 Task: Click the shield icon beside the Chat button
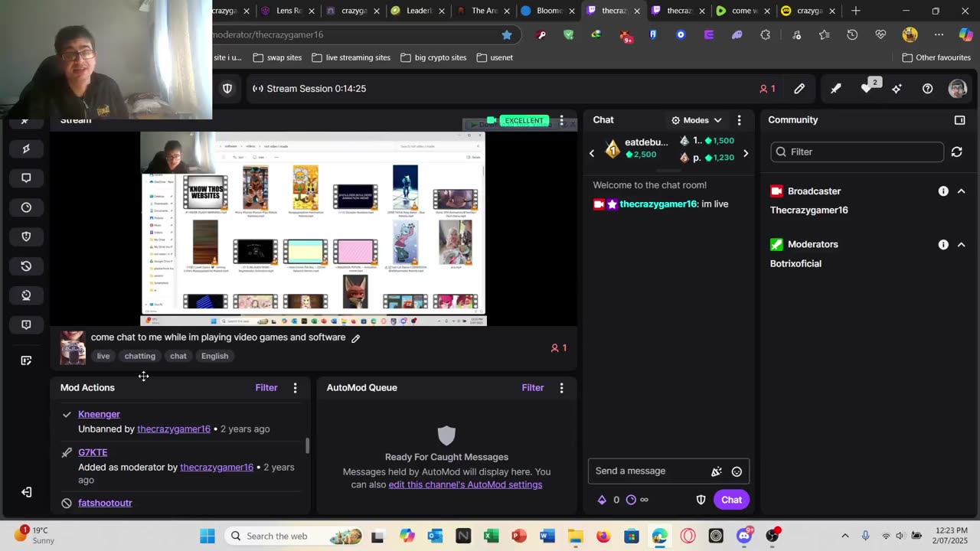click(x=701, y=500)
